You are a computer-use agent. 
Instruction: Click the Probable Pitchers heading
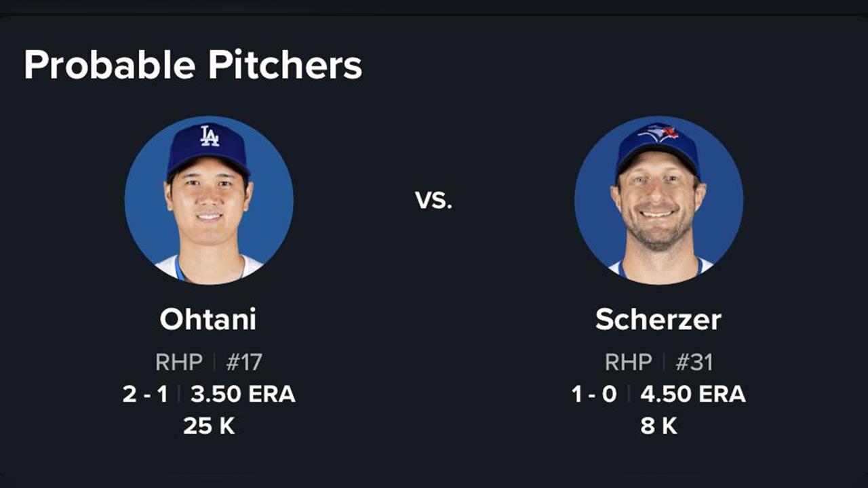193,66
